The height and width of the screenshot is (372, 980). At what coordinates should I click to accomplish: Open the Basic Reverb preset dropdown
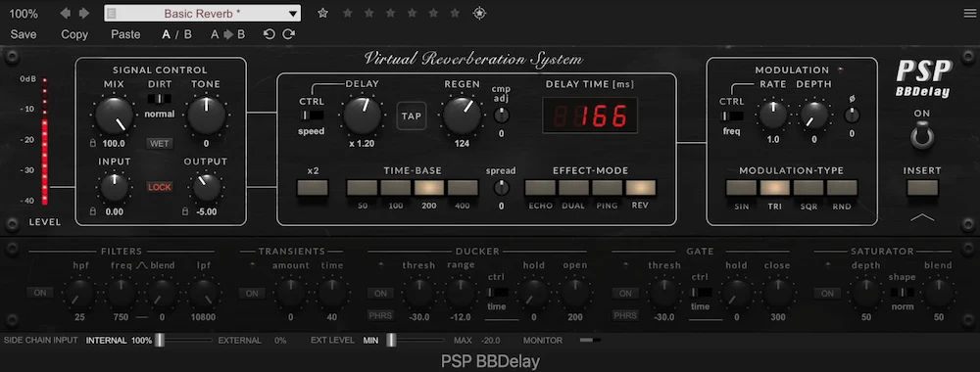pyautogui.click(x=203, y=13)
